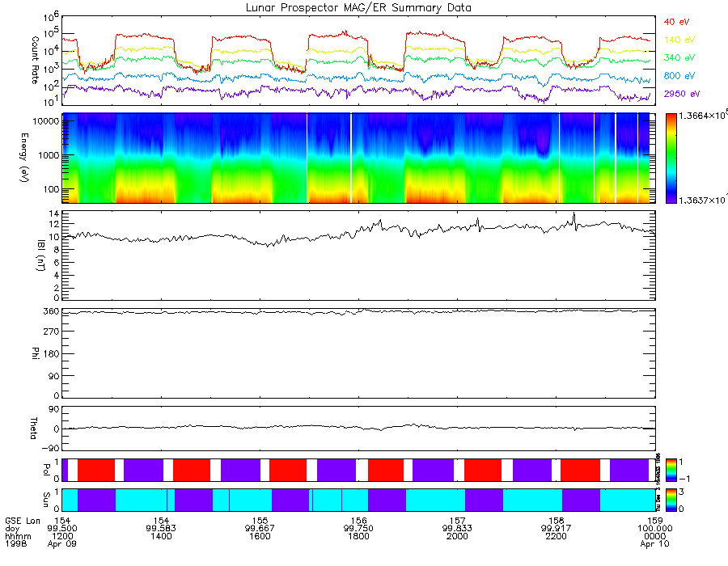
Task: Select the yellow '140 eV' legend label
Action: (679, 40)
